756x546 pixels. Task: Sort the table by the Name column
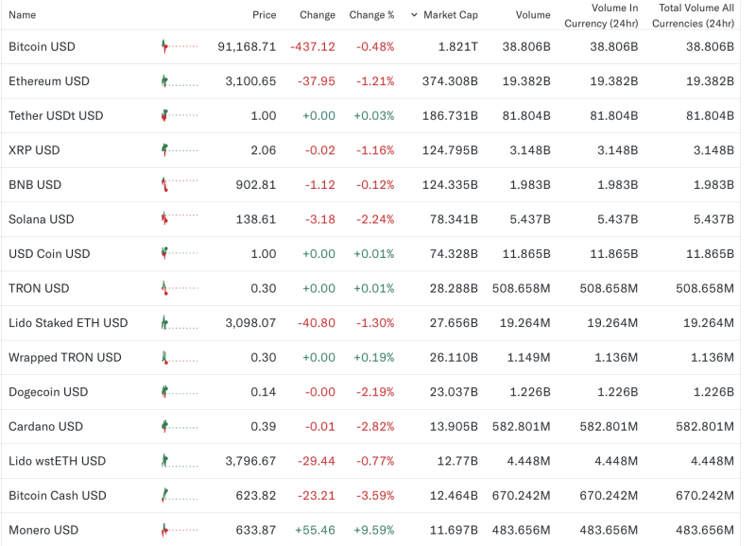(x=22, y=15)
